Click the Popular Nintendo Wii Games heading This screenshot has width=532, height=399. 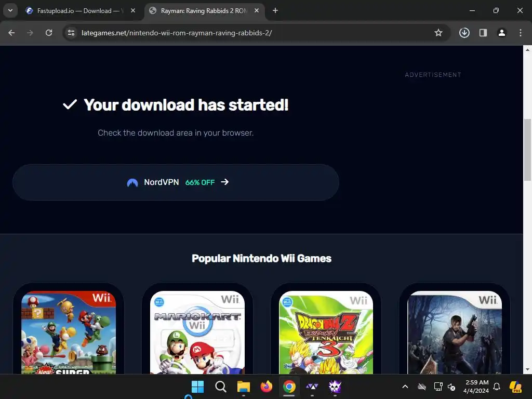tap(261, 258)
